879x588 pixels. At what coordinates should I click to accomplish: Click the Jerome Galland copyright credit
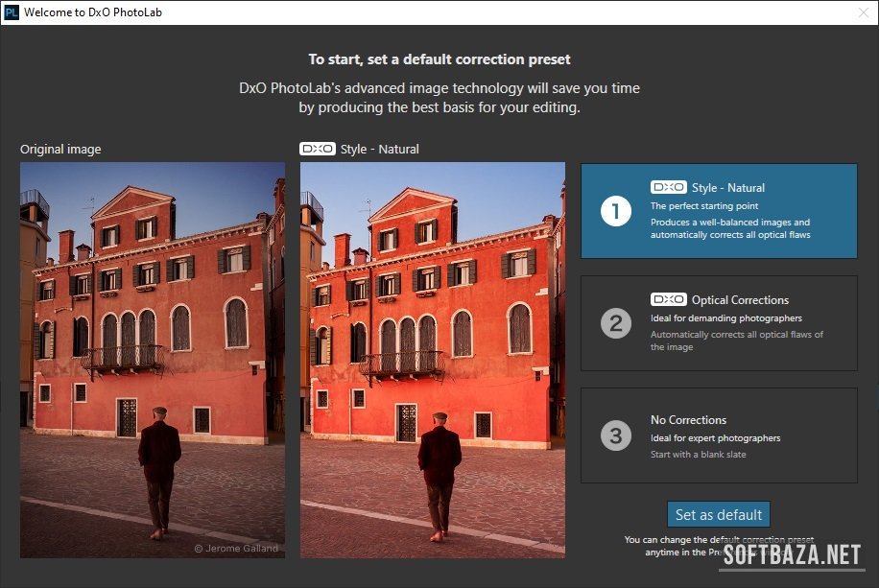[236, 549]
